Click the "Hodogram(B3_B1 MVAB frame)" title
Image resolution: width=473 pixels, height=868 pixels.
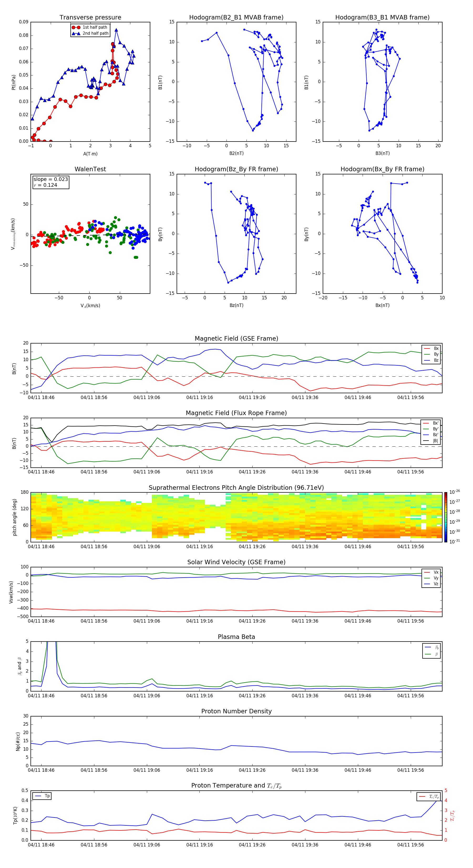[382, 17]
